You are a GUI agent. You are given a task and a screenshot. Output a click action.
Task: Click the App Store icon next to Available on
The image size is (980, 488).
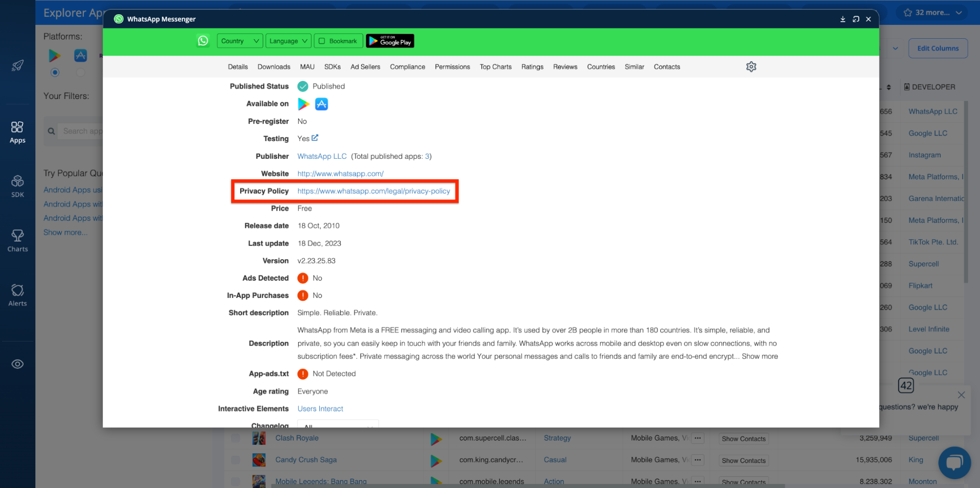click(x=322, y=104)
